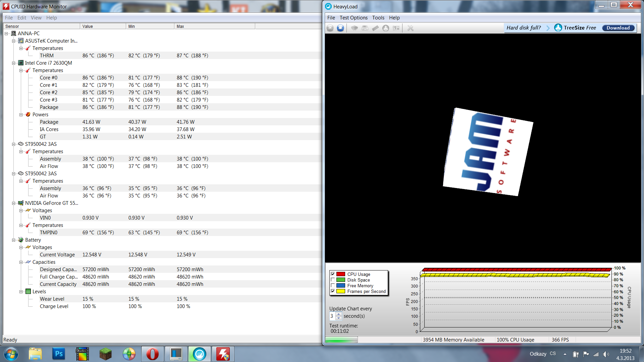644x362 pixels.
Task: Toggle the CPU stress chip icon
Action: coord(354,28)
